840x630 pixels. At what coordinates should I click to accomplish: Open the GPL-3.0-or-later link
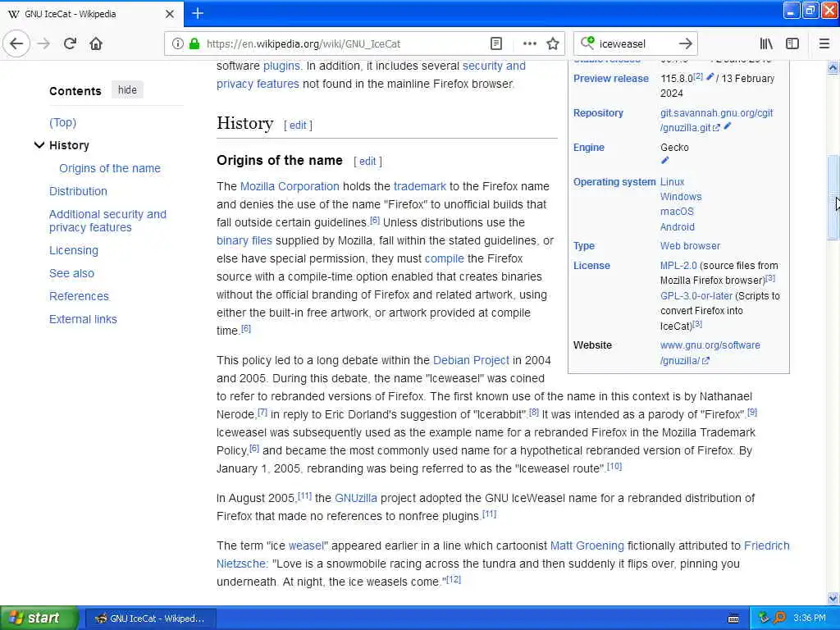696,296
